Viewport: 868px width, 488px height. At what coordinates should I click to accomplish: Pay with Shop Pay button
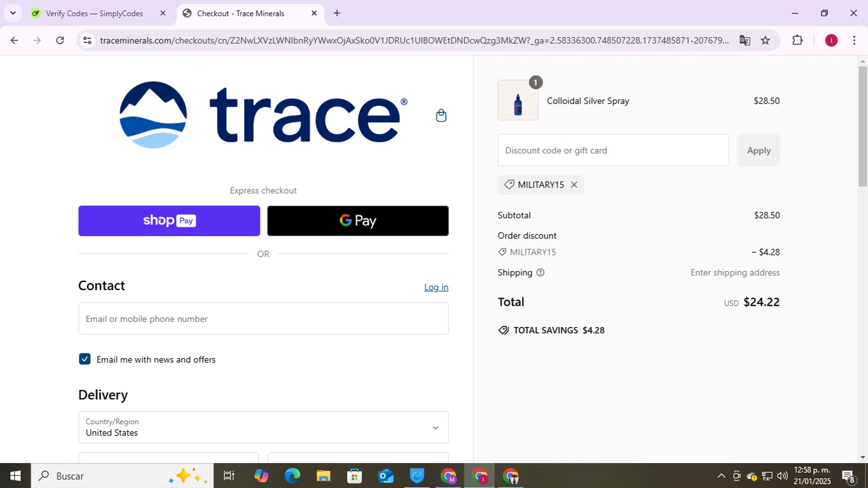(x=169, y=221)
